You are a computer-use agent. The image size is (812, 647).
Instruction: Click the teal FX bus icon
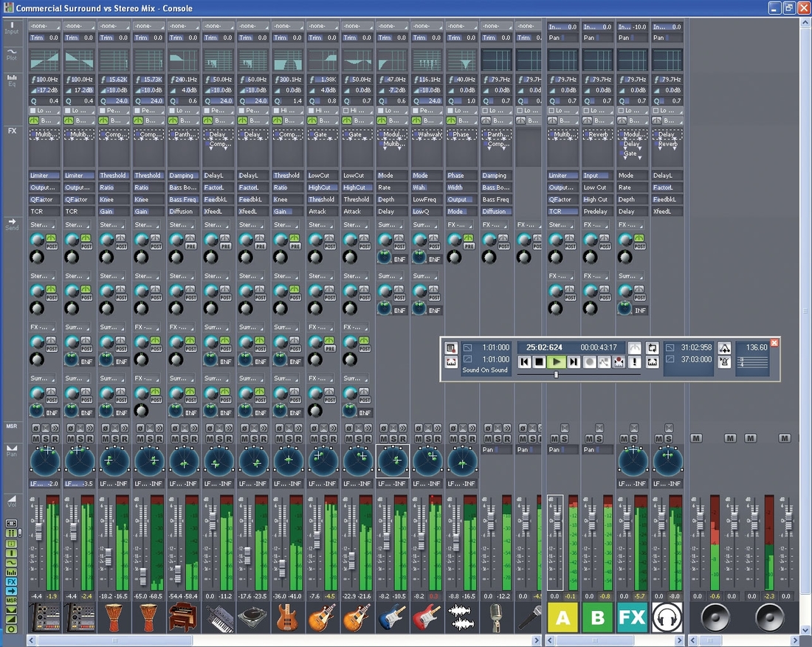[633, 617]
